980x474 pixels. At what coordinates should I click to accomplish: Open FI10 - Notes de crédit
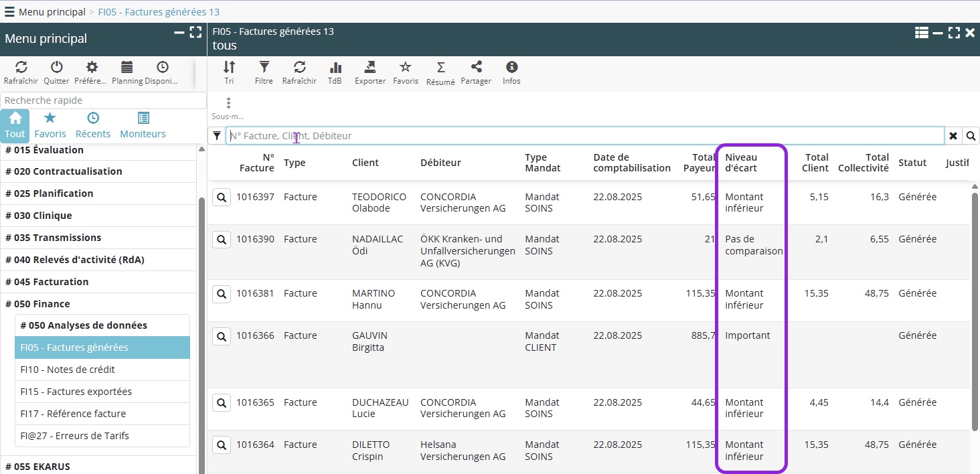tap(68, 370)
